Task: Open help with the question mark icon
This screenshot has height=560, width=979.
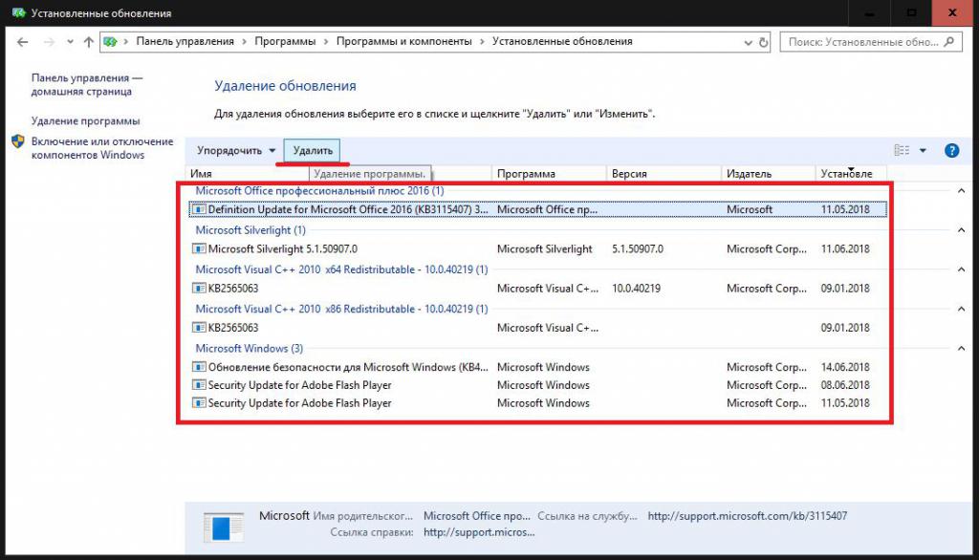Action: coord(951,150)
